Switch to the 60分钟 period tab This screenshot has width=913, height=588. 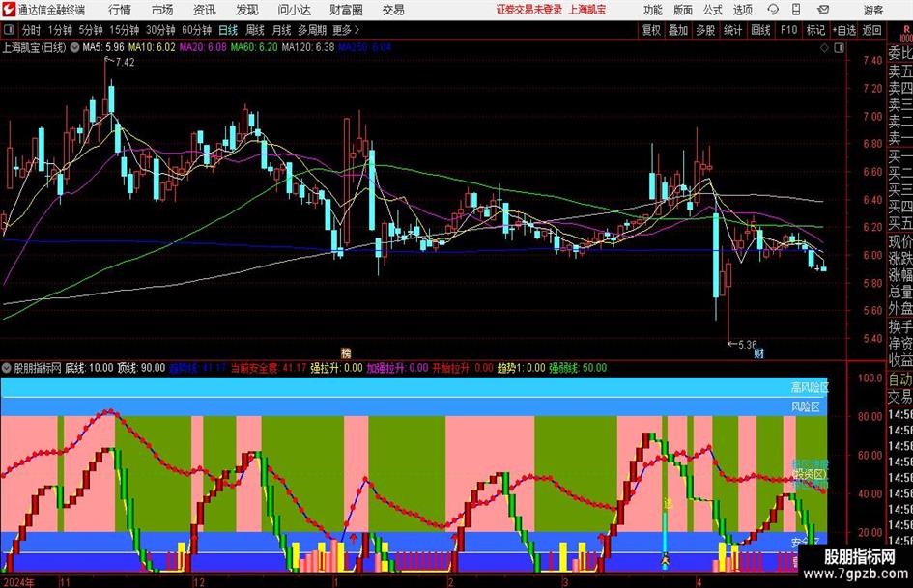tap(196, 30)
